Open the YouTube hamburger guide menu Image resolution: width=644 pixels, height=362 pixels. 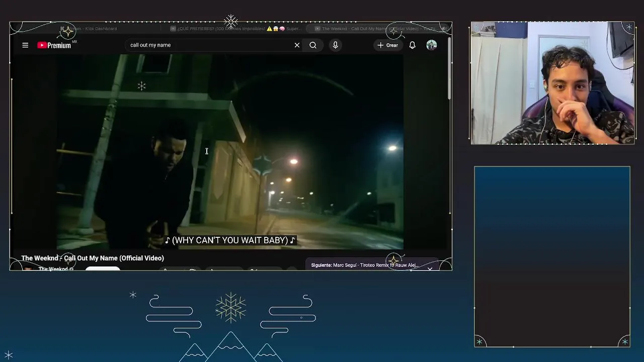click(x=25, y=45)
